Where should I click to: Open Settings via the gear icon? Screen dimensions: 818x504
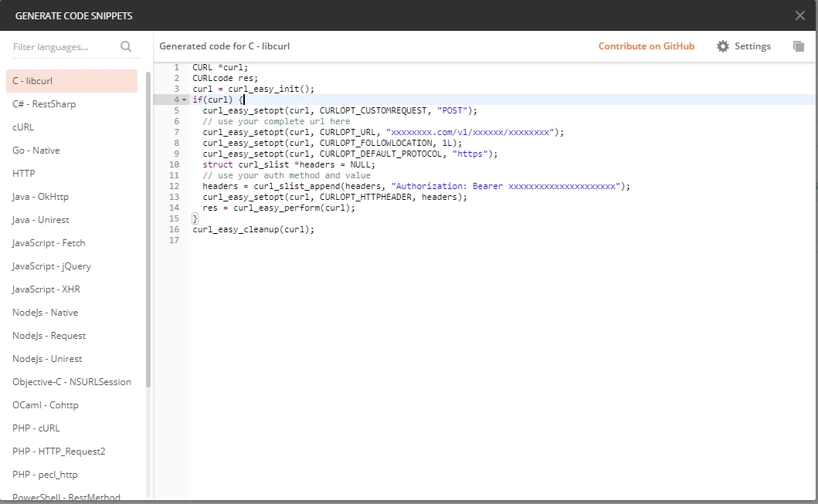click(x=722, y=46)
